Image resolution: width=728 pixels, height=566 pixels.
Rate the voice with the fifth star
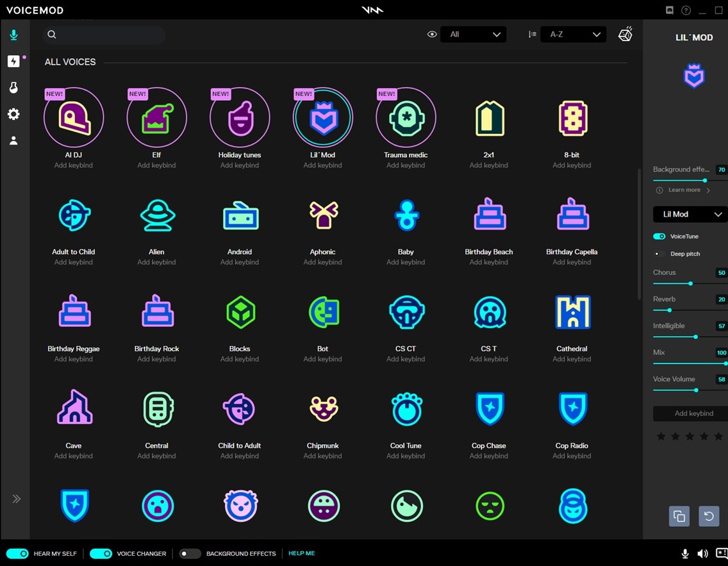[718, 436]
